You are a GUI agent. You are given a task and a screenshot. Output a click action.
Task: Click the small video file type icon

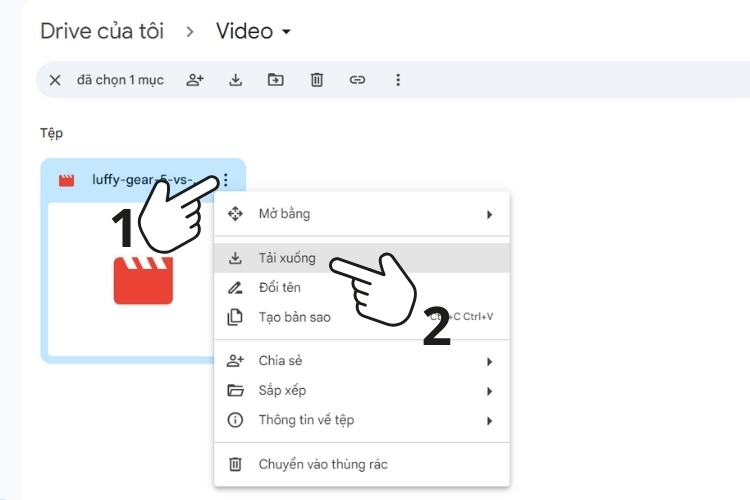[x=66, y=180]
